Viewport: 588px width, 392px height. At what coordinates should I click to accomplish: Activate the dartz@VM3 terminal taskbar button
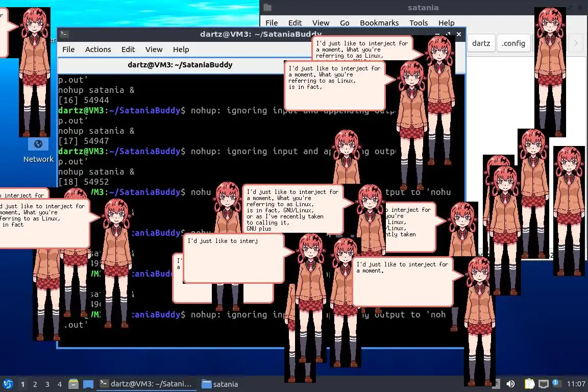(146, 384)
